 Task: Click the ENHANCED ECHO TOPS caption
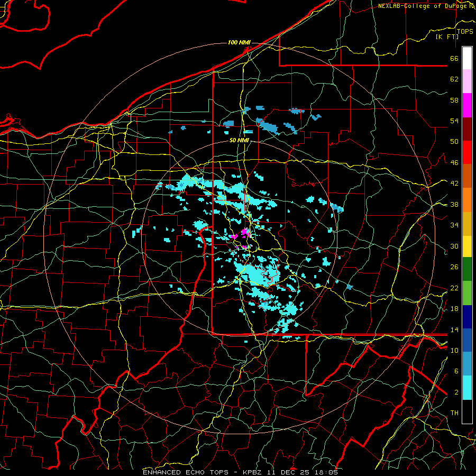click(x=185, y=472)
